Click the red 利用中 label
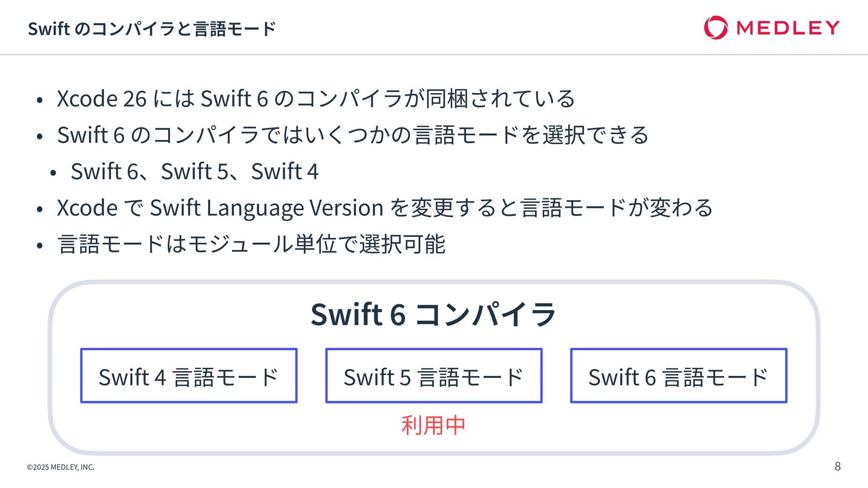The image size is (868, 488). [x=433, y=426]
